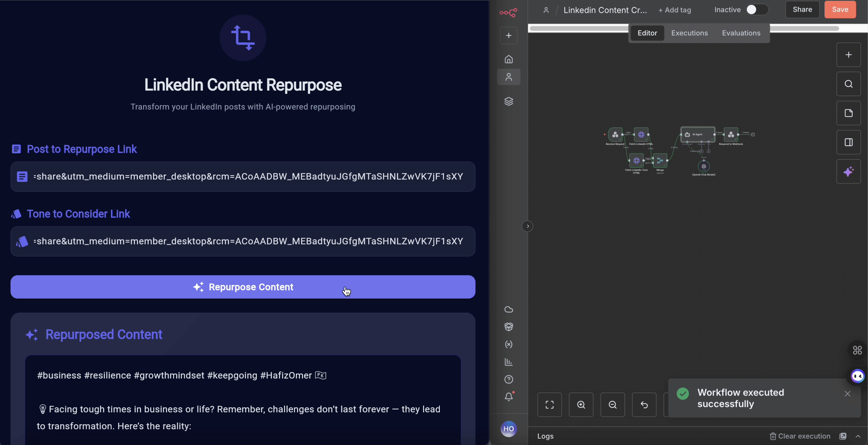Open the notifications bell icon

pyautogui.click(x=509, y=397)
